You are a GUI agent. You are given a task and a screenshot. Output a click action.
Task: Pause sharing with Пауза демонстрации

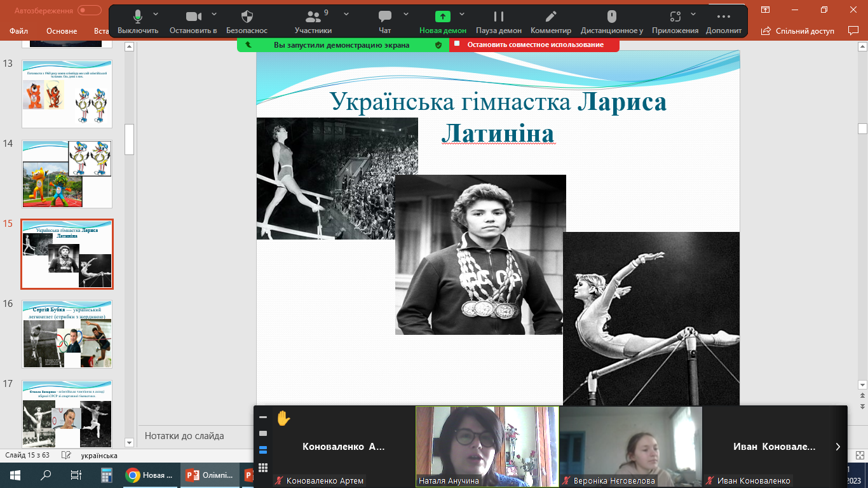[499, 22]
